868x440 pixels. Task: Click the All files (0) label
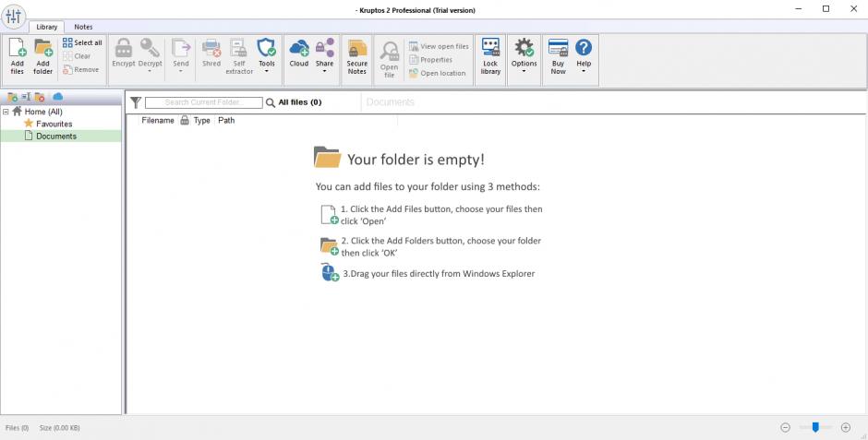(300, 102)
